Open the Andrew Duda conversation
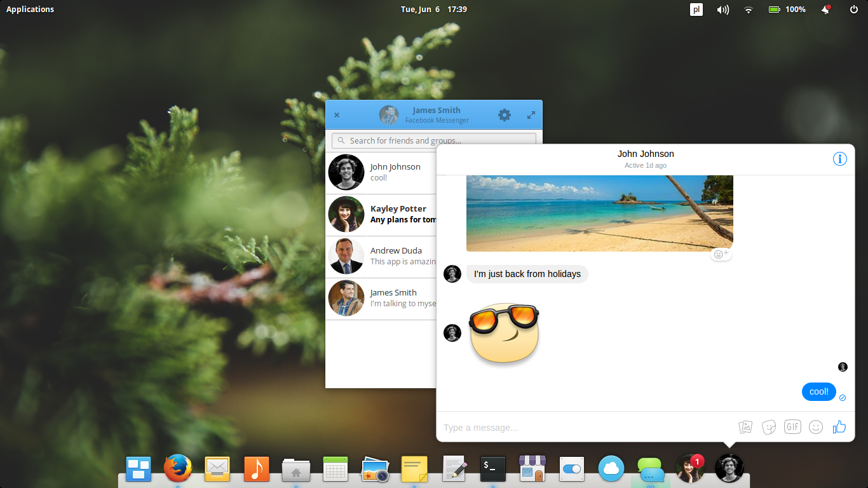The width and height of the screenshot is (868, 488). (x=381, y=256)
